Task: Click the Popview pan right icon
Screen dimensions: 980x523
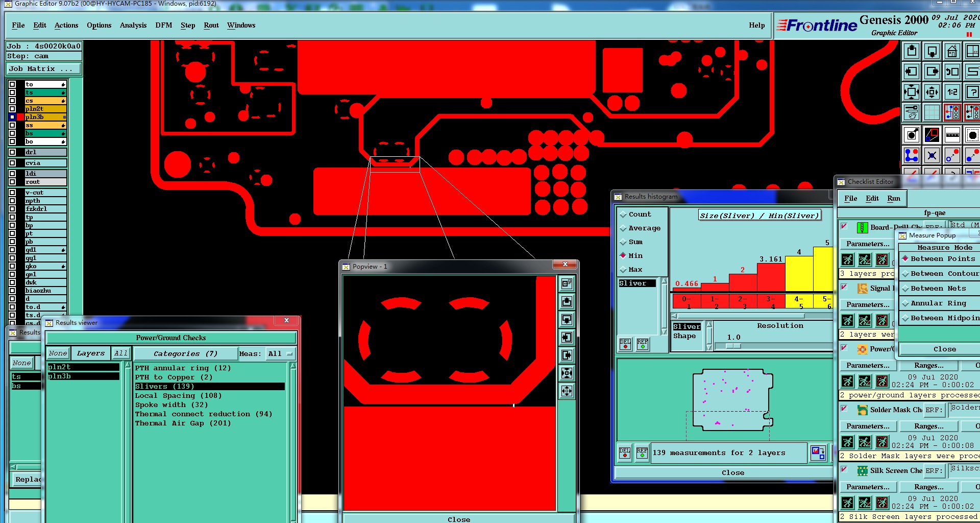Action: click(x=567, y=355)
